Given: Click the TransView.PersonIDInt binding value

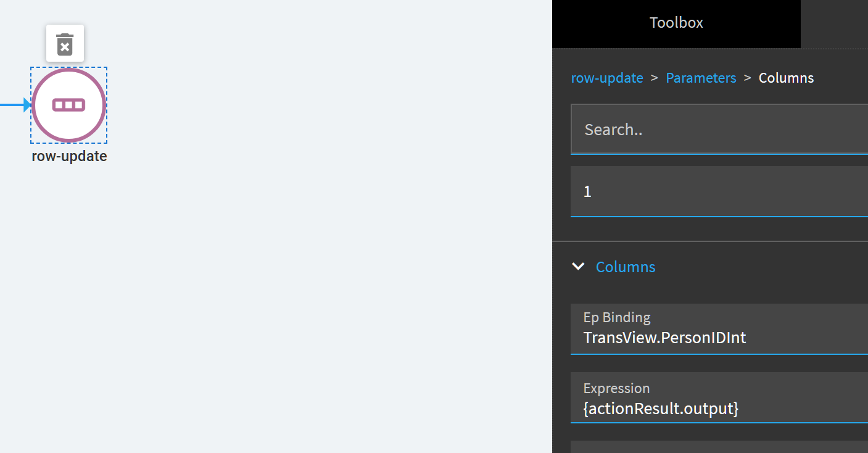Looking at the screenshot, I should coord(665,338).
